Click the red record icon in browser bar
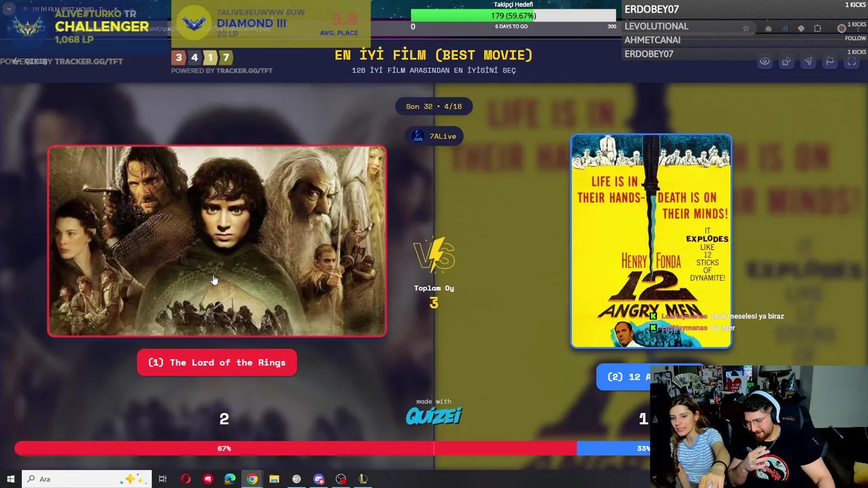Viewport: 868px width, 488px height. click(x=842, y=28)
